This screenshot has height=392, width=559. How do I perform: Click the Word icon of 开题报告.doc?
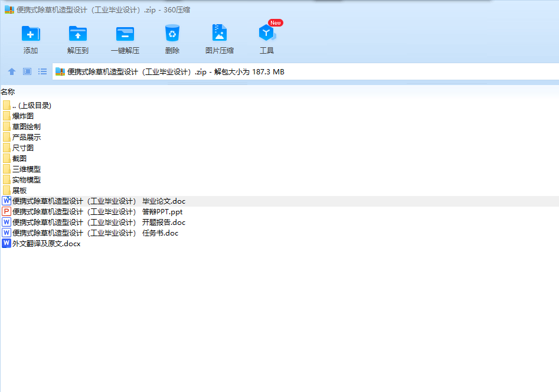pyautogui.click(x=6, y=222)
